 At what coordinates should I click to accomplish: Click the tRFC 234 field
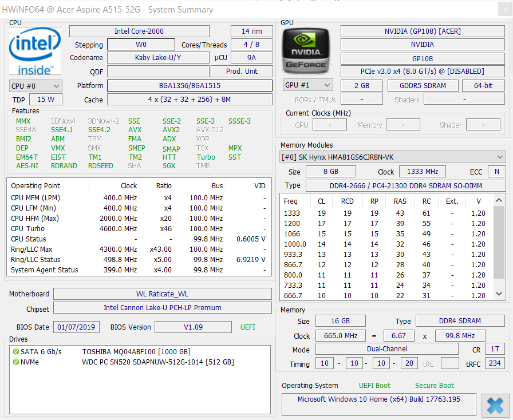pyautogui.click(x=495, y=363)
